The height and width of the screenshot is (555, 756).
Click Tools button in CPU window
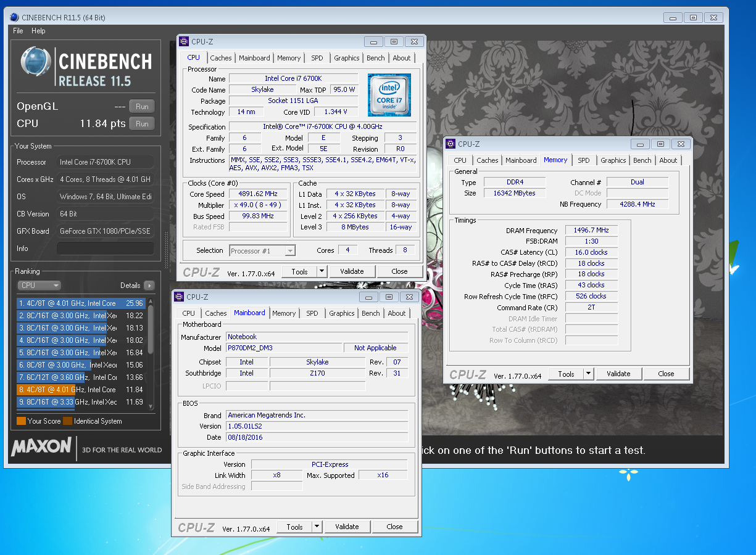click(299, 271)
